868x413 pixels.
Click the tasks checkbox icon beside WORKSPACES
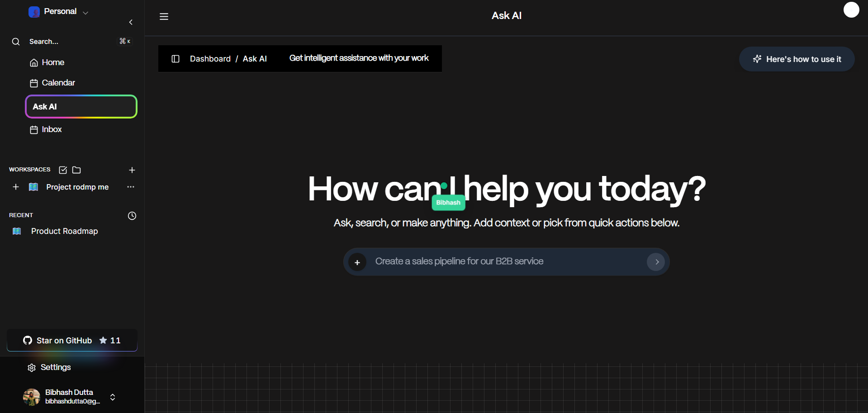(x=63, y=170)
